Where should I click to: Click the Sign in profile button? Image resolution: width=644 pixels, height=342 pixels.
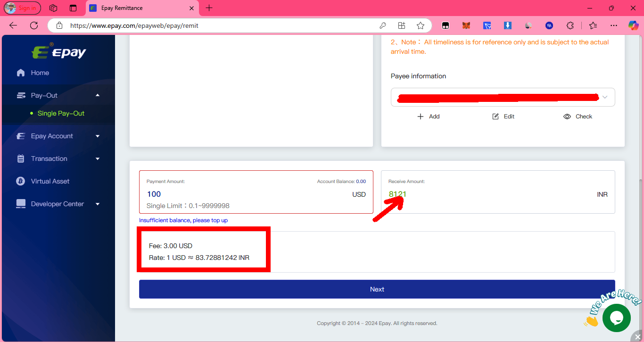tap(22, 8)
